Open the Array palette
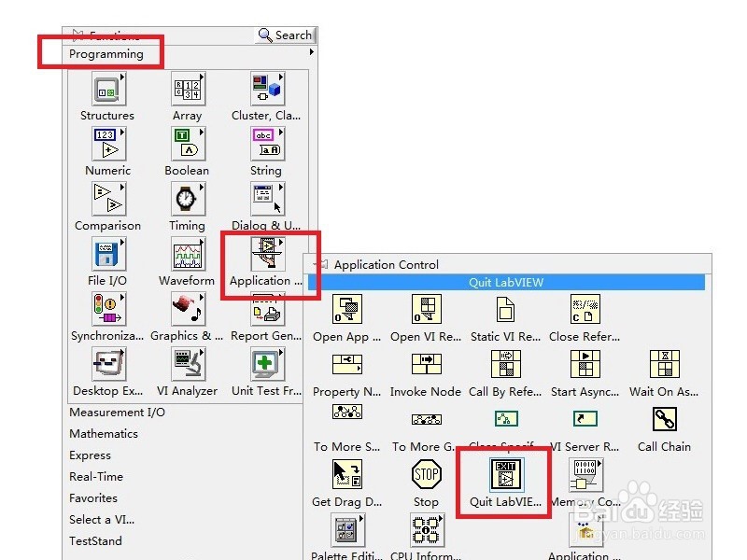This screenshot has width=747, height=560. pyautogui.click(x=188, y=89)
